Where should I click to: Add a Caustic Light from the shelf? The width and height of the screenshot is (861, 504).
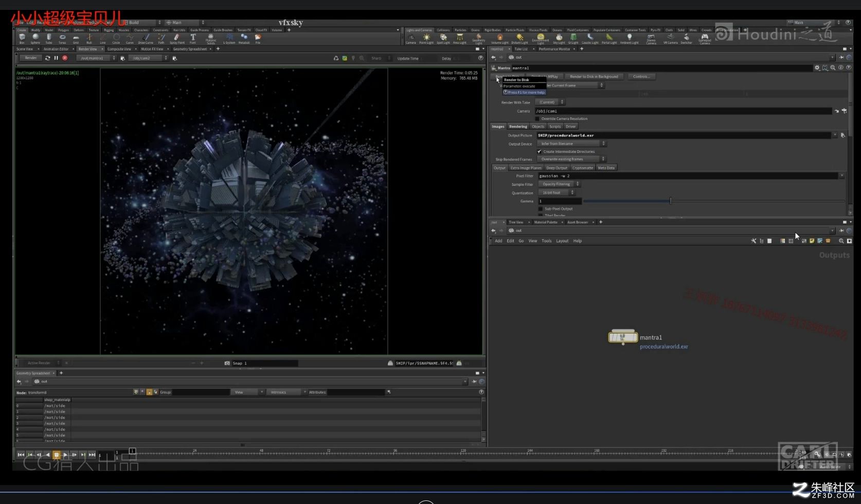click(590, 39)
